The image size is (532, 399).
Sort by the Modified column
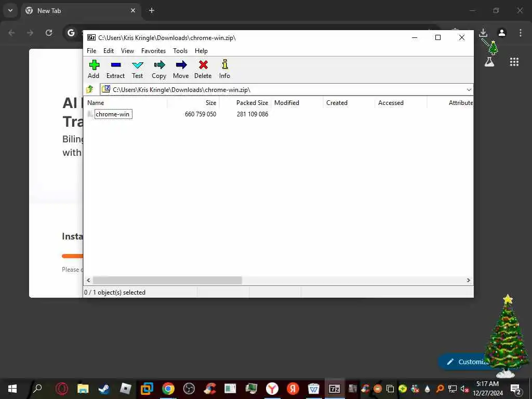click(x=297, y=103)
